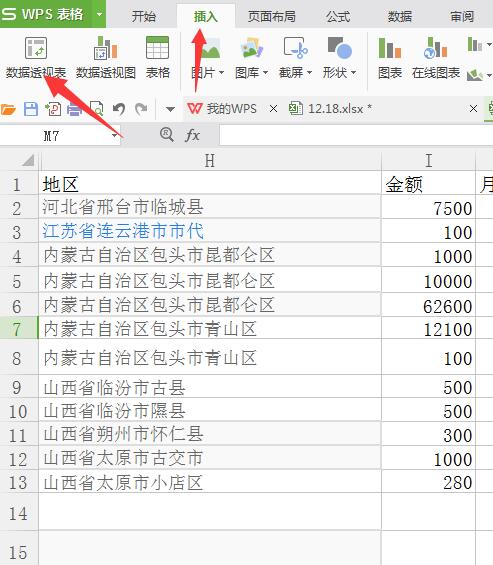Open the image gallery (图库)

click(x=251, y=57)
